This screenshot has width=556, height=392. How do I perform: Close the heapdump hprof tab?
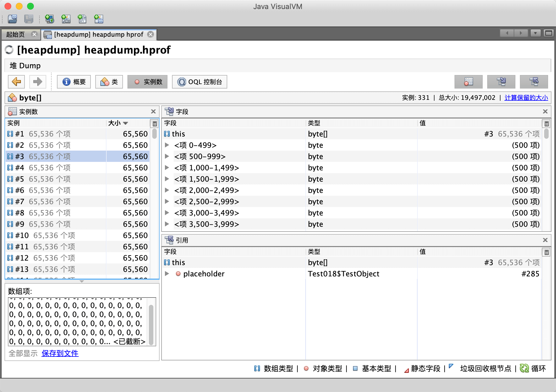pos(151,34)
